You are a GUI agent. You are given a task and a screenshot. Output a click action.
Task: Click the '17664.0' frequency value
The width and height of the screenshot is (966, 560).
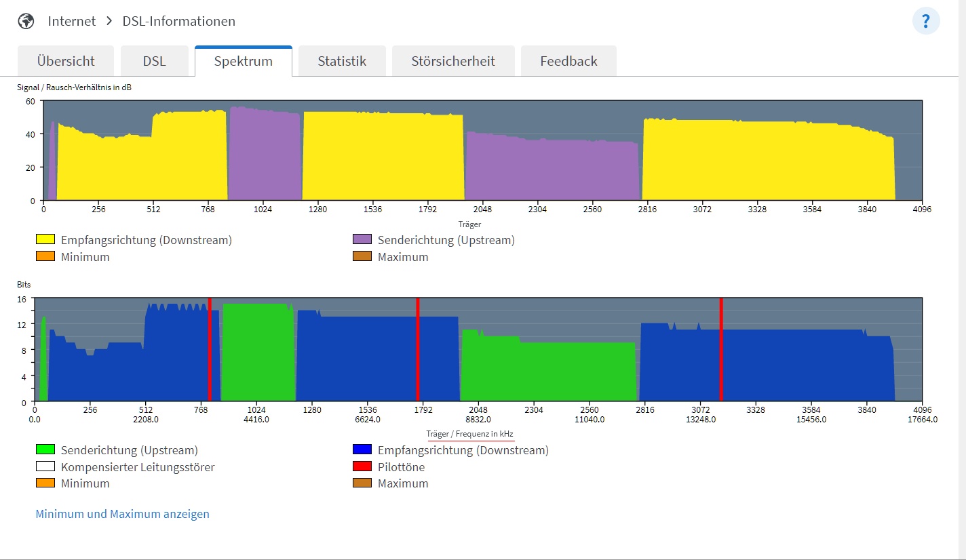(922, 420)
